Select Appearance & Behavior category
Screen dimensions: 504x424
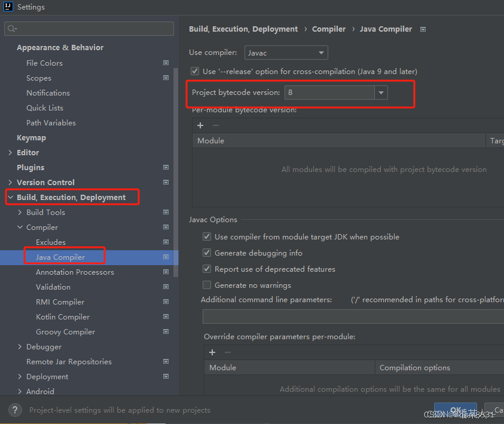pos(60,48)
